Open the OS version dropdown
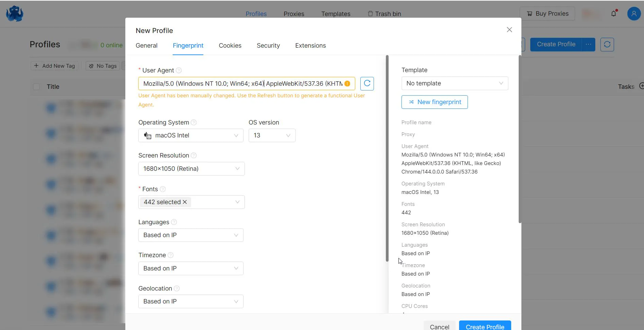 [x=272, y=135]
